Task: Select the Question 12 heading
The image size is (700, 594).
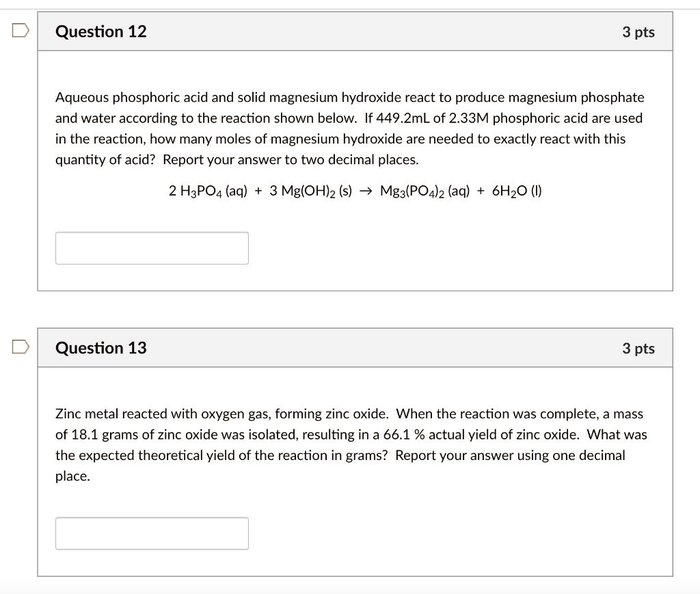Action: coord(100,31)
